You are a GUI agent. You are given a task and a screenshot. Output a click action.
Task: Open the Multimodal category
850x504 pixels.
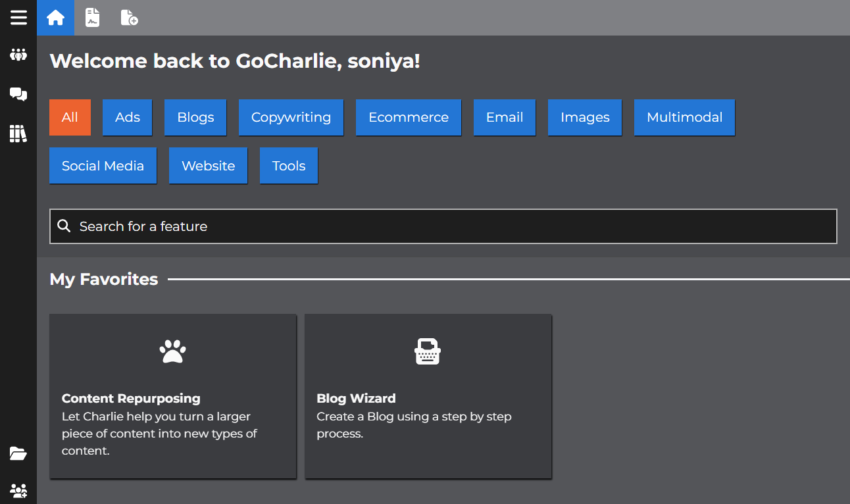click(x=684, y=117)
